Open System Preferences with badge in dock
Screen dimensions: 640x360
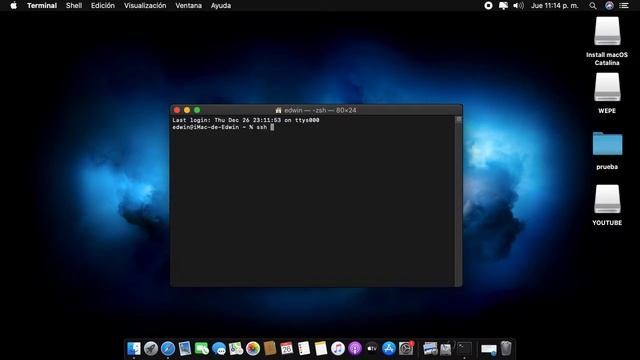point(406,348)
